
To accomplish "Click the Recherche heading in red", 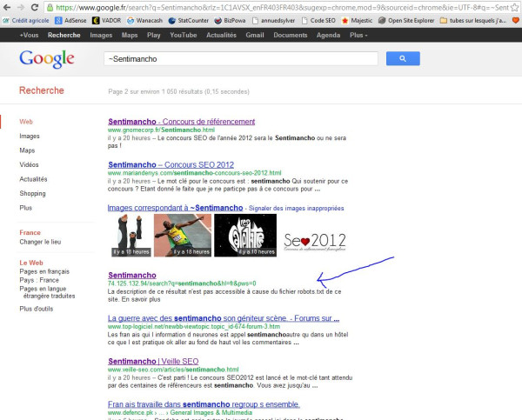I will pos(42,90).
